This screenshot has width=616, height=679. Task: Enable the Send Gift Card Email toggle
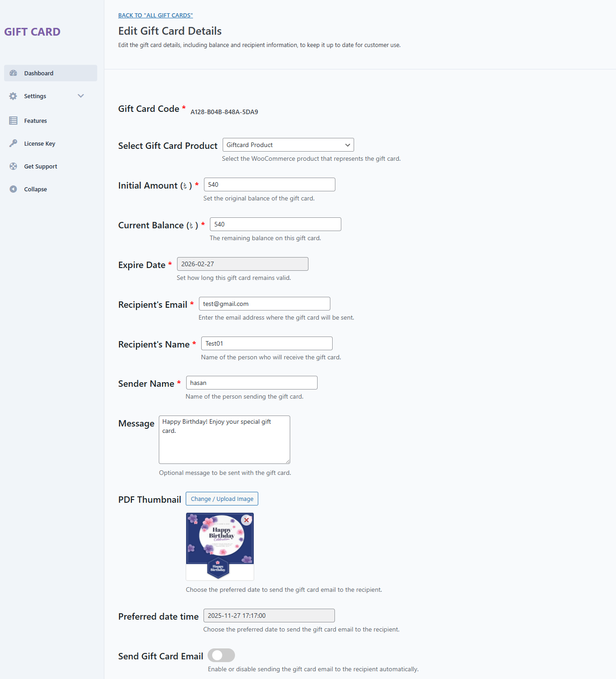tap(221, 655)
